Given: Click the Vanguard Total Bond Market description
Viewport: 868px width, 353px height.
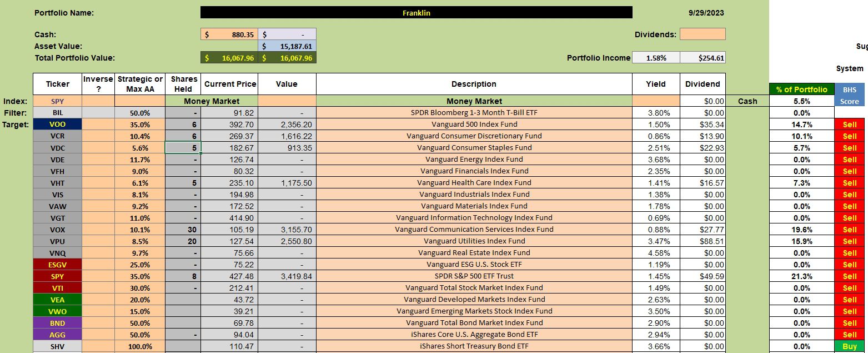Looking at the screenshot, I should click(474, 323).
